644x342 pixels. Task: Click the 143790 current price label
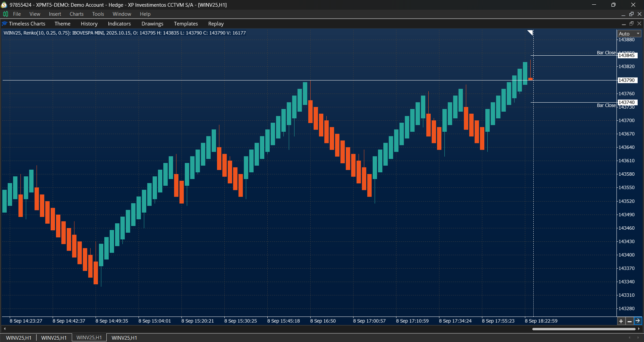(628, 80)
